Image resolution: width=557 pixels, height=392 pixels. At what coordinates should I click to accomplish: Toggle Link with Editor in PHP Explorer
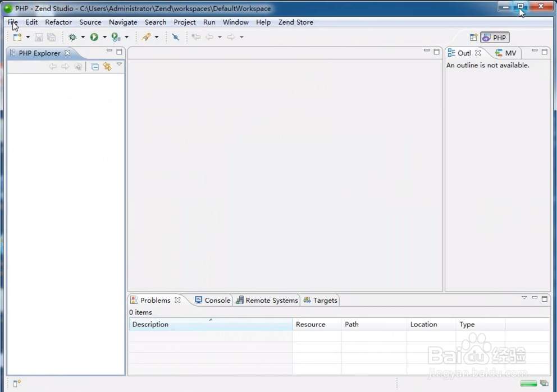click(x=107, y=67)
